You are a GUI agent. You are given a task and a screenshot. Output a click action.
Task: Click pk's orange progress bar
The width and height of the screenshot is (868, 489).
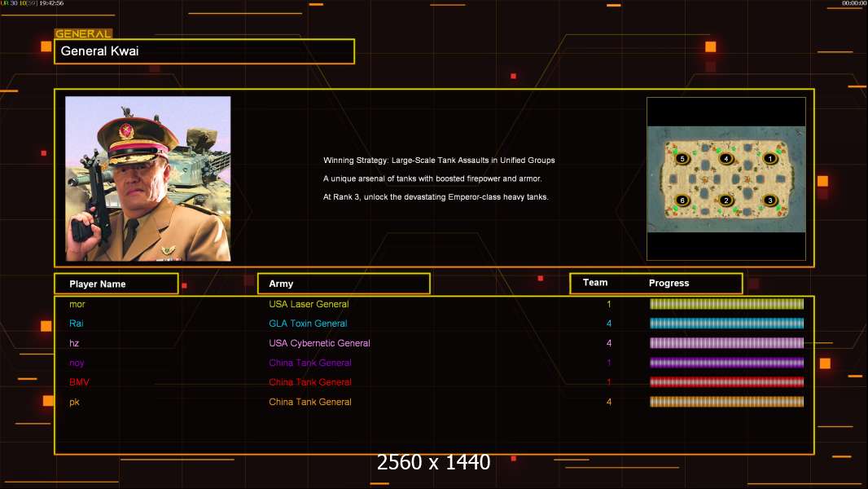tap(726, 402)
